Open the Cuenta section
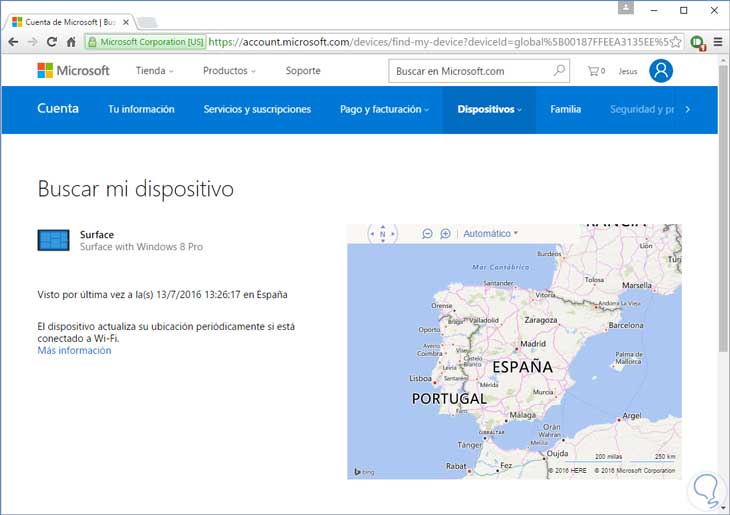Viewport: 730px width, 515px height. click(58, 108)
